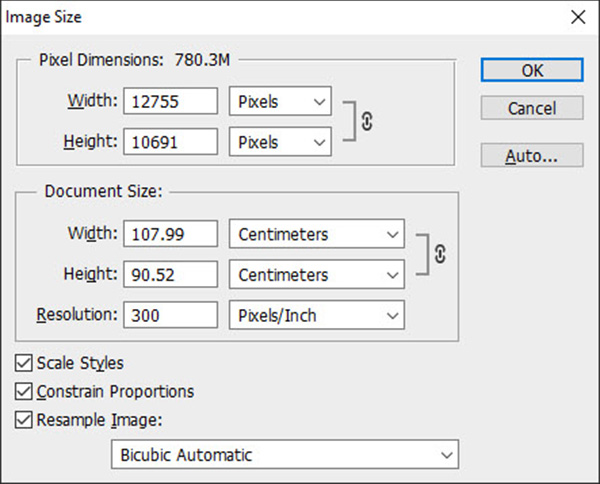
Task: Click the document size chain link icon
Action: pos(440,254)
